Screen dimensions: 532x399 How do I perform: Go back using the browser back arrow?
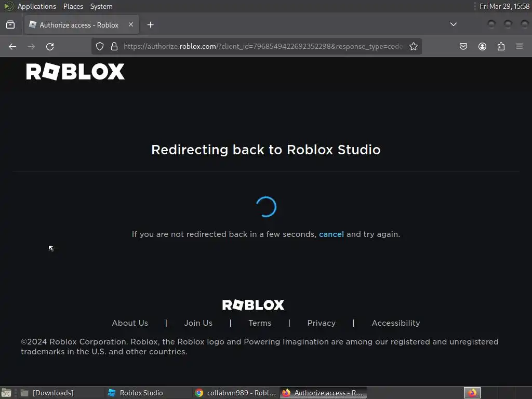pos(12,46)
